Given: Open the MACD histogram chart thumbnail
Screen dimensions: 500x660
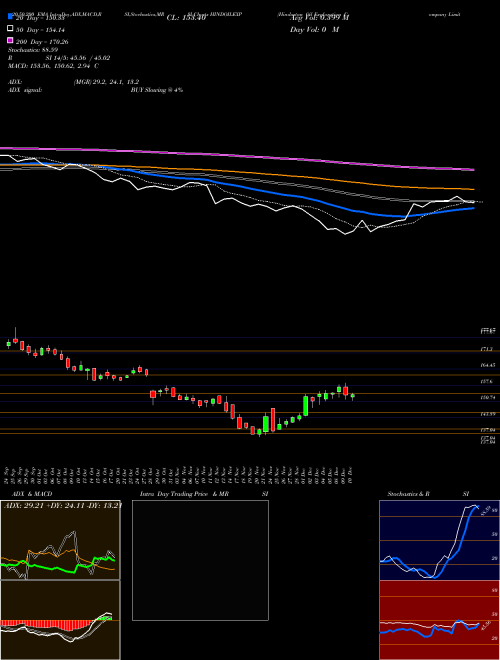Looking at the screenshot, I should click(60, 620).
